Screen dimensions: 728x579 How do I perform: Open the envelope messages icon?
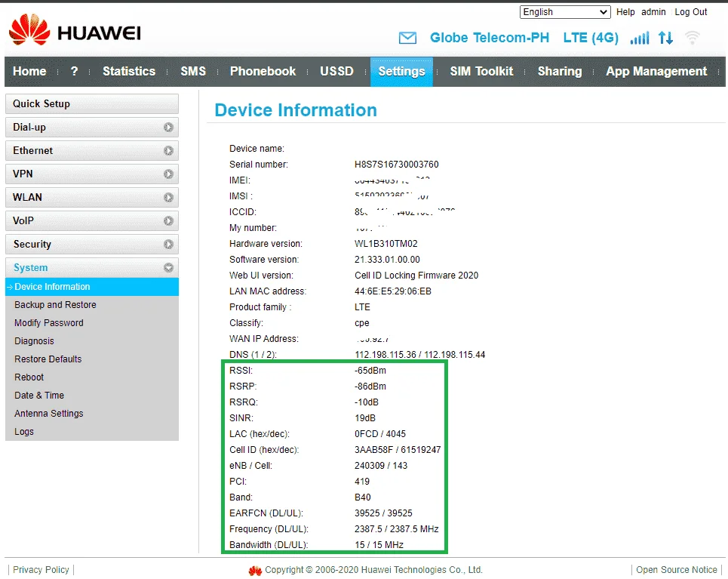(407, 38)
